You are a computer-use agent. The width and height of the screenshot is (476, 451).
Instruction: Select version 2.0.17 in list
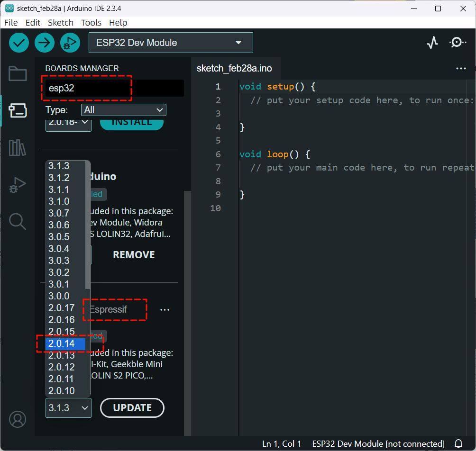click(x=65, y=307)
